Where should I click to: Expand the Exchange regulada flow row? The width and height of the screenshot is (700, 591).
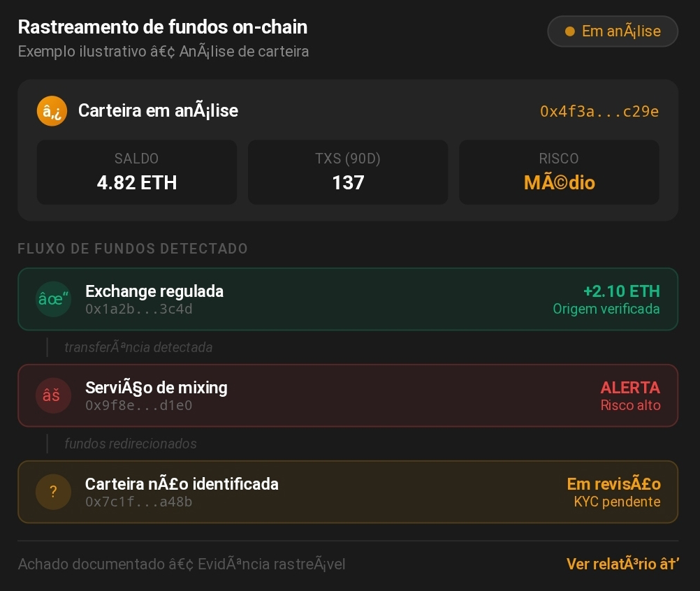tap(348, 299)
